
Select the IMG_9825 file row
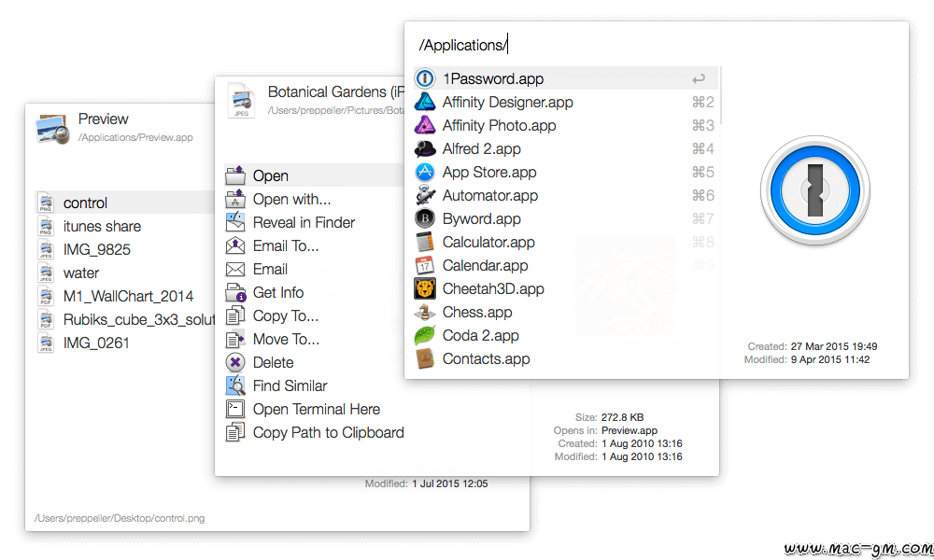coord(125,249)
